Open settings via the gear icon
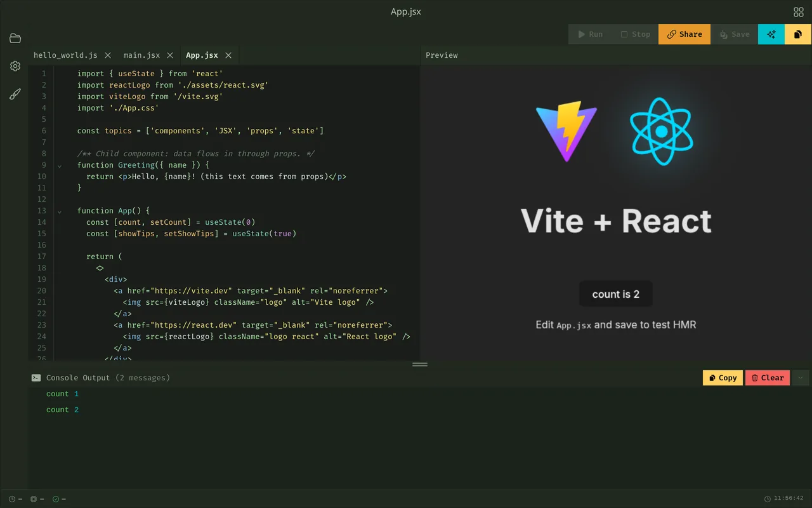This screenshot has width=812, height=508. (15, 66)
